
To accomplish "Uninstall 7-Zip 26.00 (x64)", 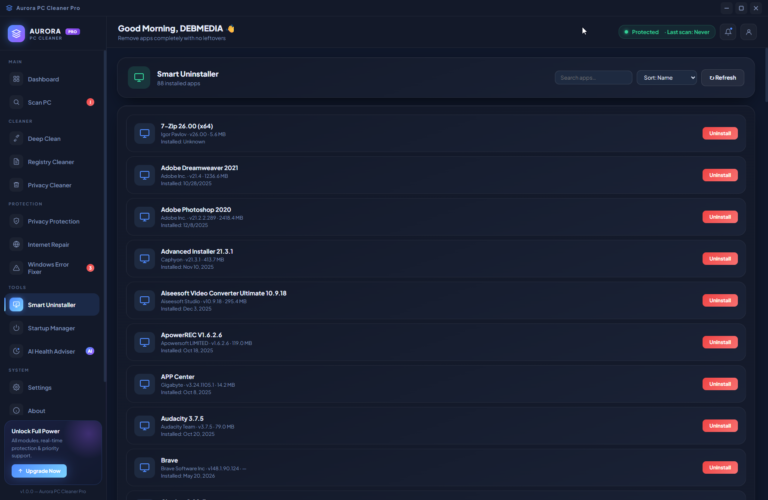I will tap(720, 133).
